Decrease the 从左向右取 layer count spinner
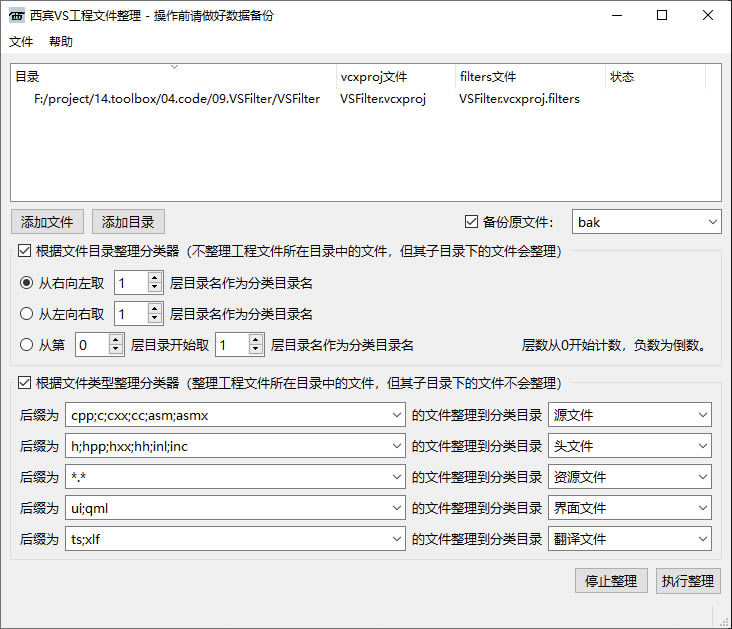Image resolution: width=732 pixels, height=629 pixels. [x=154, y=319]
